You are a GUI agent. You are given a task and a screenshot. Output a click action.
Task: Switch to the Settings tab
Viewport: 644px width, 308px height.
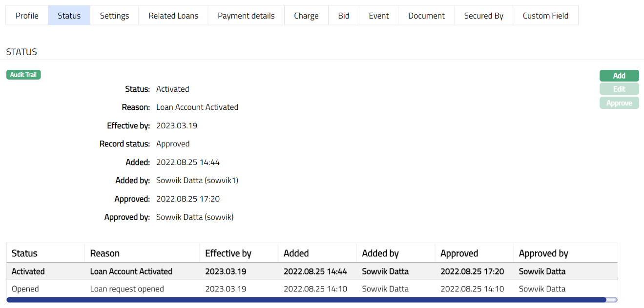(x=114, y=16)
